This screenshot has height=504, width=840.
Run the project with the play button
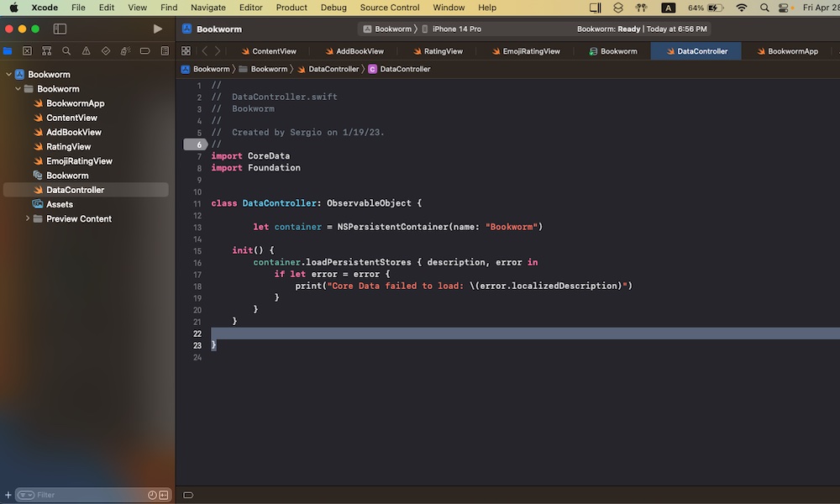coord(157,29)
